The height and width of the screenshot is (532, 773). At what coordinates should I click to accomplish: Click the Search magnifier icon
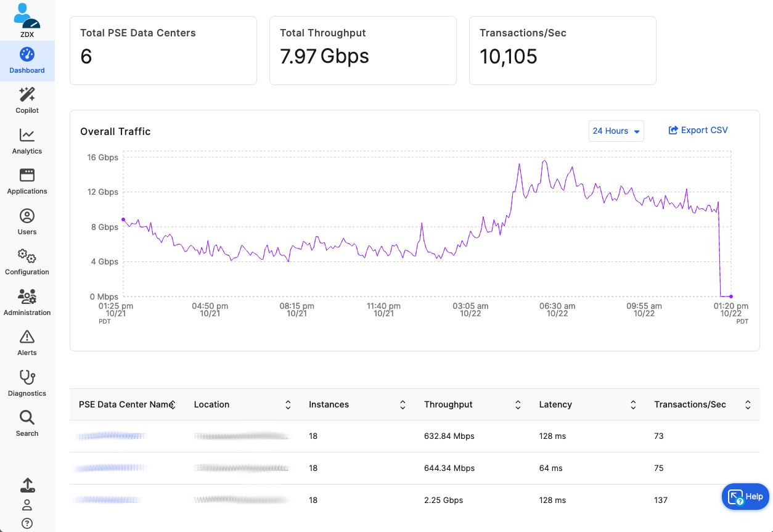27,418
